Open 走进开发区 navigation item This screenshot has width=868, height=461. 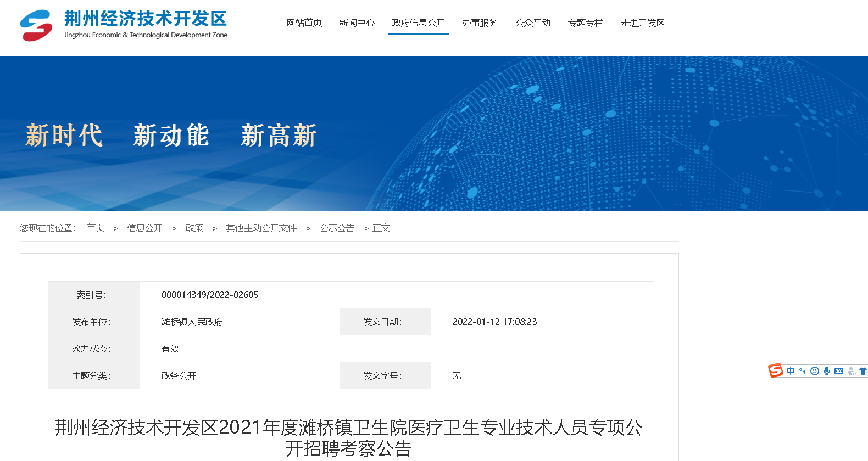coord(643,23)
